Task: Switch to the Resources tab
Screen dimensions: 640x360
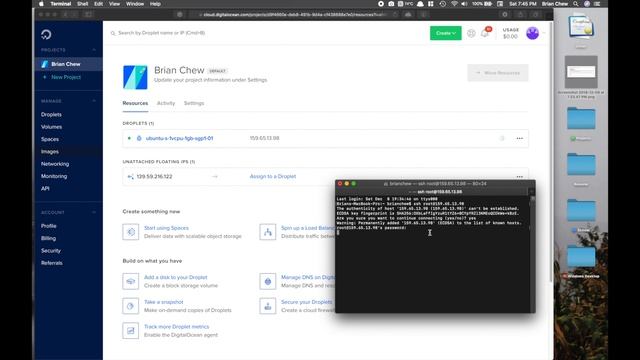Action: tap(135, 103)
